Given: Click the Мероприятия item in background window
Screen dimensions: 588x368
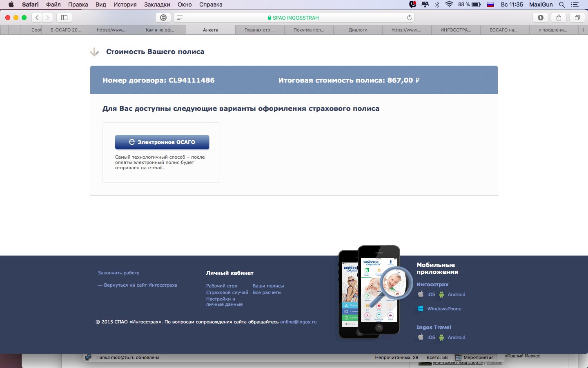Looking at the screenshot, I should pos(475,357).
